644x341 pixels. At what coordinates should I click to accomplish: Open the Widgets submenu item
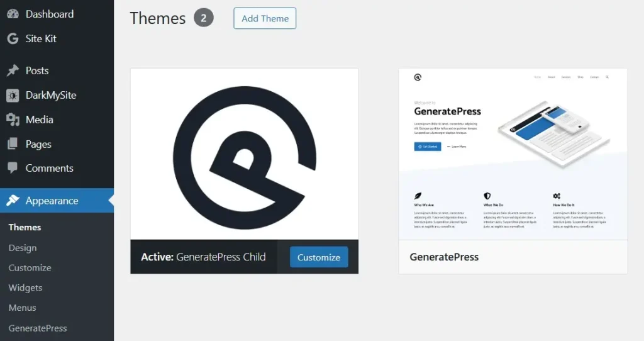pyautogui.click(x=25, y=288)
